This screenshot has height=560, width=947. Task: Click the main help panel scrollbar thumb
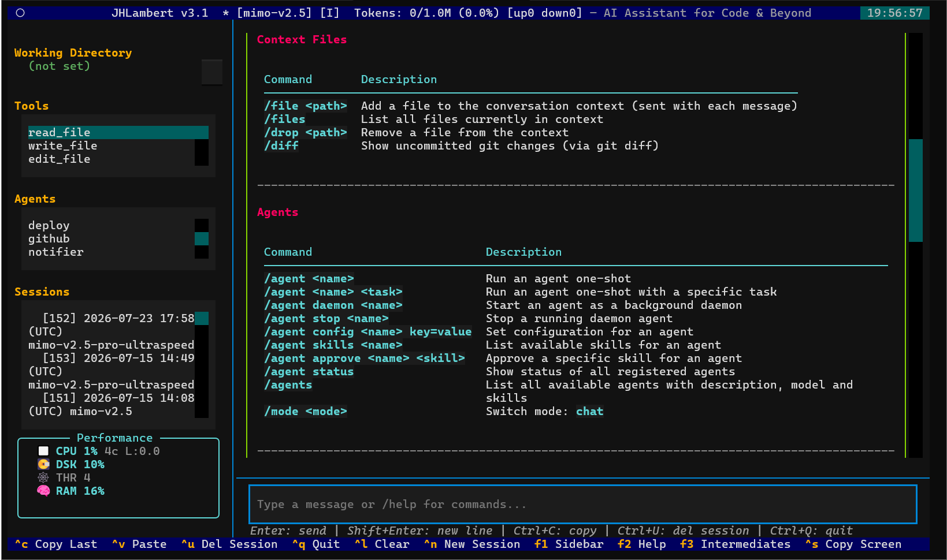pyautogui.click(x=916, y=191)
